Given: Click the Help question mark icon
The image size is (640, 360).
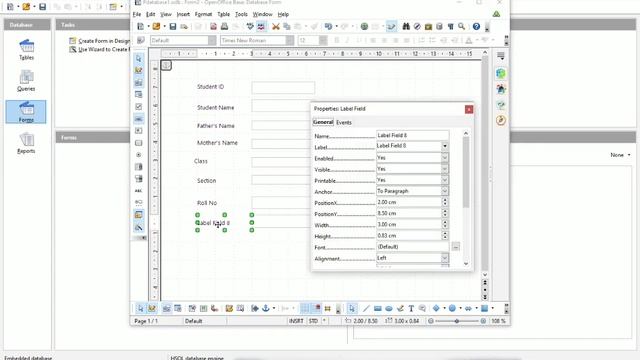Looking at the screenshot, I should (x=476, y=27).
